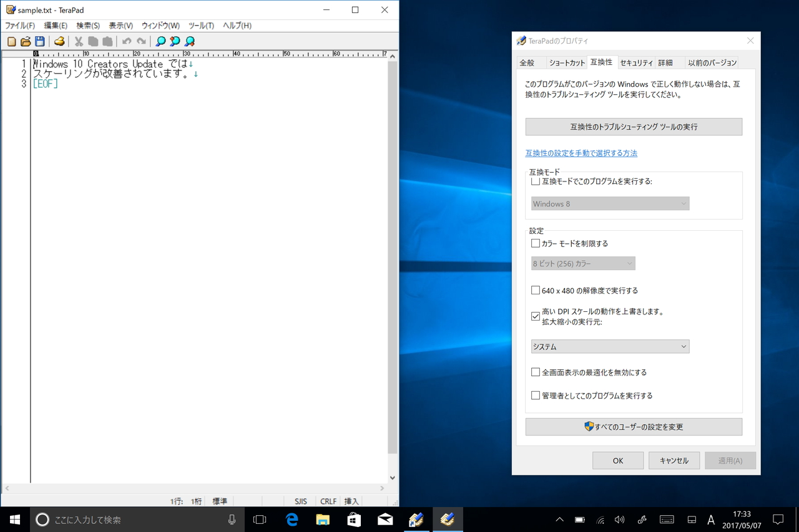Viewport: 799px width, 532px height.
Task: Enable 管理者としてこのプログラムを実行する
Action: [x=535, y=395]
